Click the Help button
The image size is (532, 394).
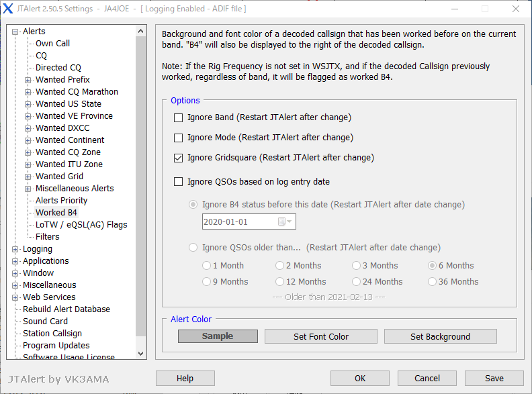pyautogui.click(x=185, y=378)
